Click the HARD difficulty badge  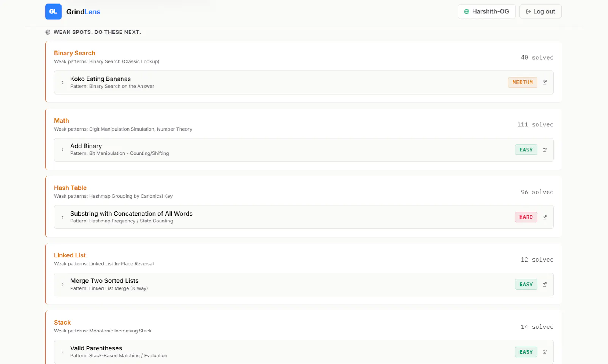526,217
